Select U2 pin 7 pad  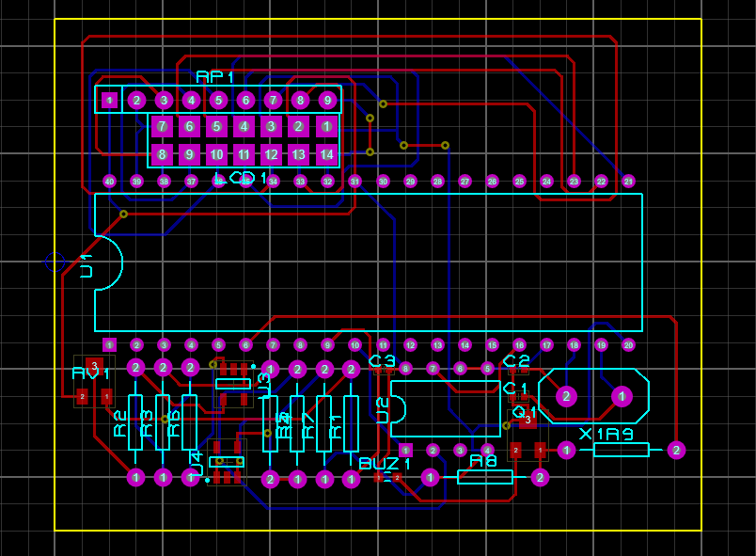pyautogui.click(x=433, y=369)
